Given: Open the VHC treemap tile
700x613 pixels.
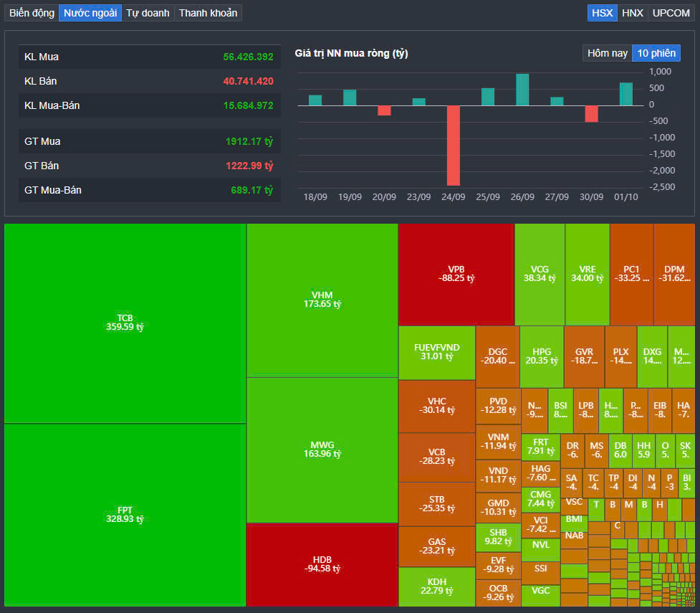Looking at the screenshot, I should pos(436,406).
